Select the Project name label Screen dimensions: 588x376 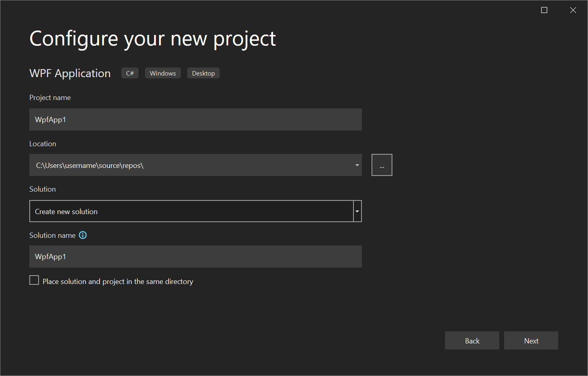coord(50,97)
